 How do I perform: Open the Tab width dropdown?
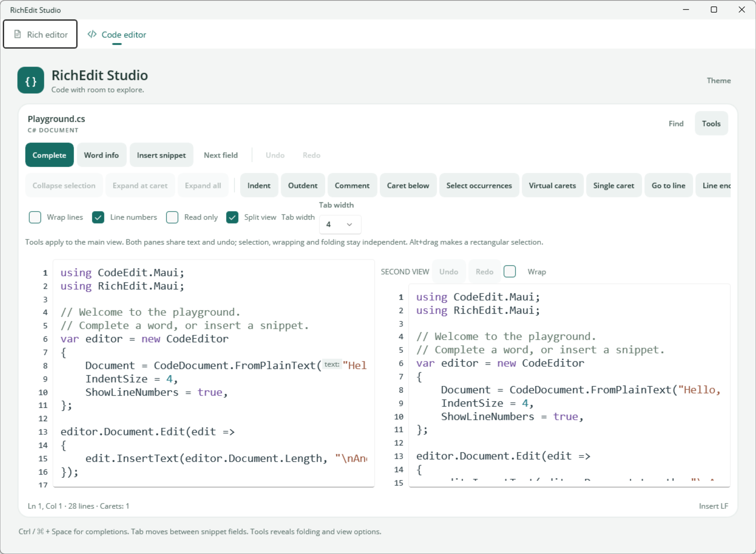tap(340, 224)
